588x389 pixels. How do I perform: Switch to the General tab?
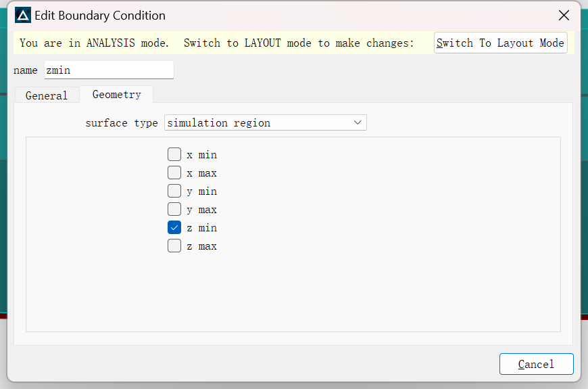(x=47, y=95)
